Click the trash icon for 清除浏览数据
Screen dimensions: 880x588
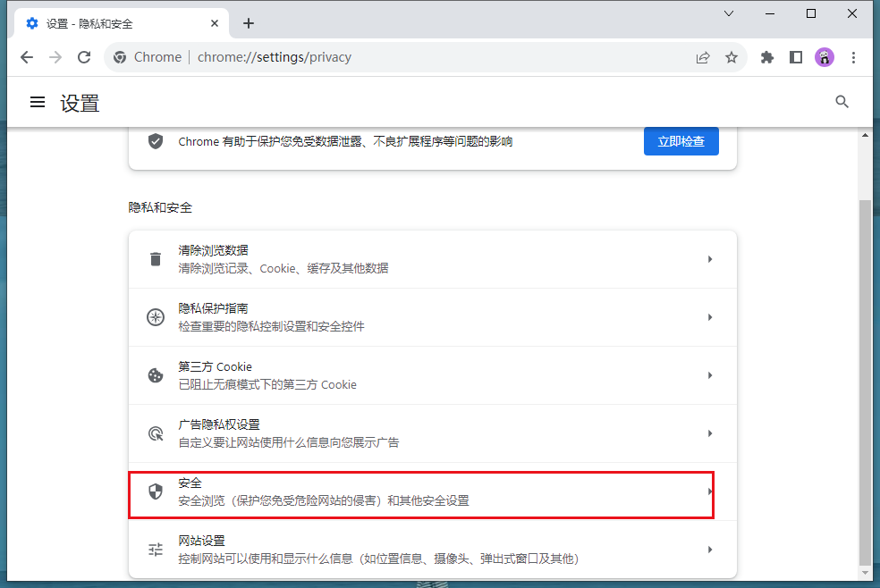156,259
